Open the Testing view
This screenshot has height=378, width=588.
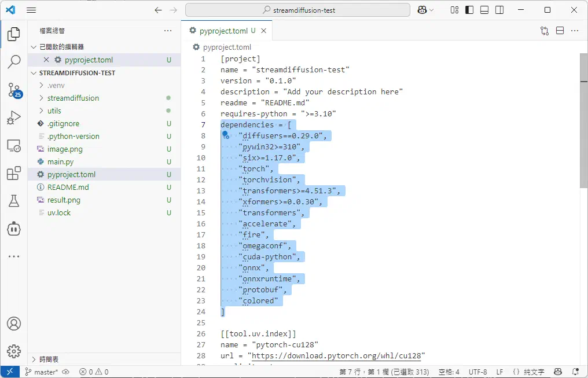pyautogui.click(x=14, y=201)
